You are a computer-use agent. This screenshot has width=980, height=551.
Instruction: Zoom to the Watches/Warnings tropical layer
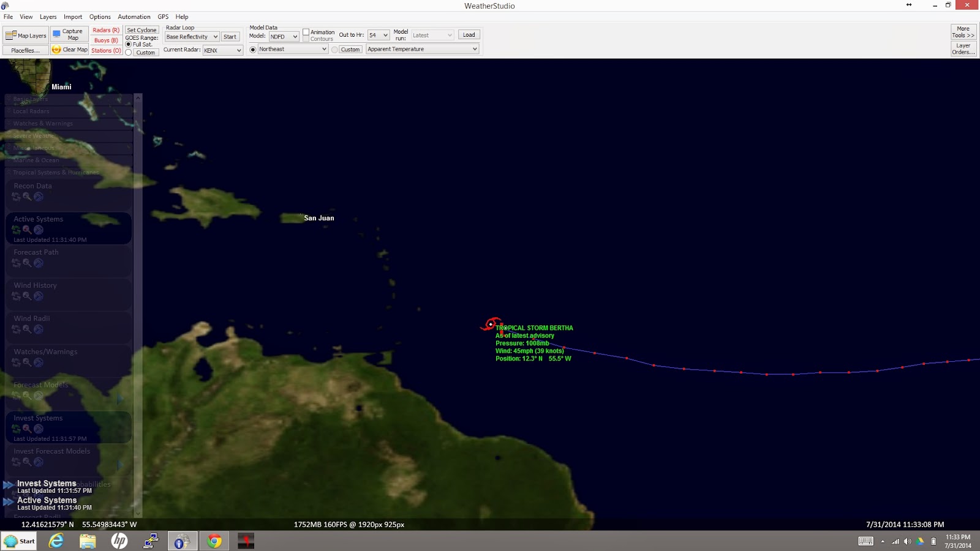pos(27,362)
